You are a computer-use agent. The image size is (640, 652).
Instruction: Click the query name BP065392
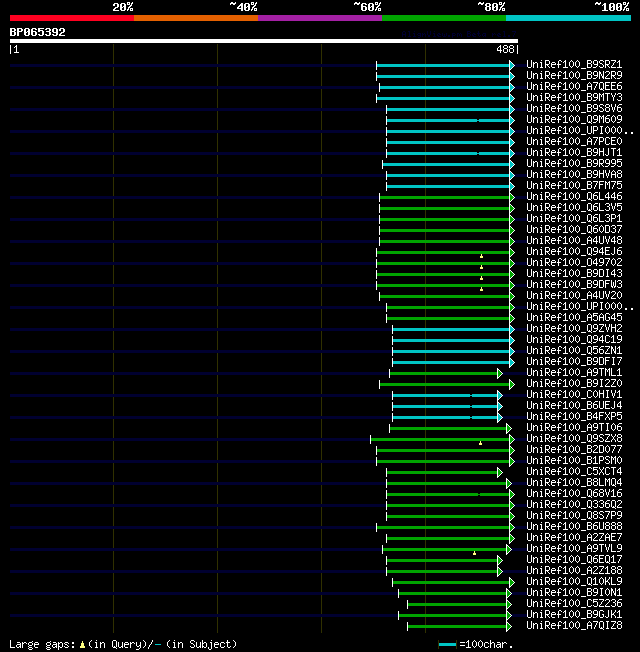37,32
